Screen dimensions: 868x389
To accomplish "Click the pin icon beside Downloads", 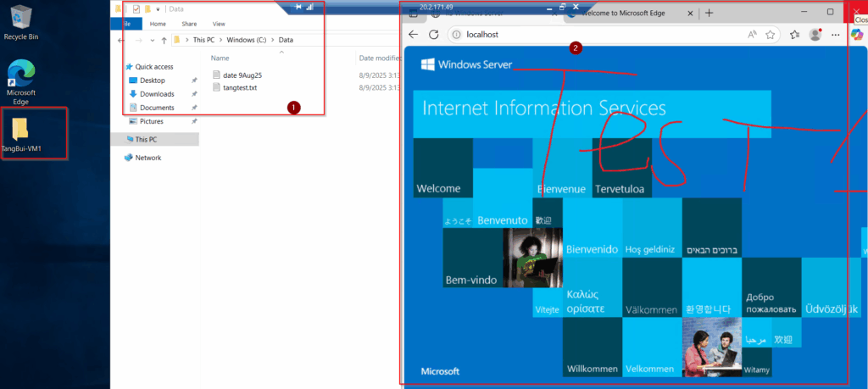I will tap(194, 94).
